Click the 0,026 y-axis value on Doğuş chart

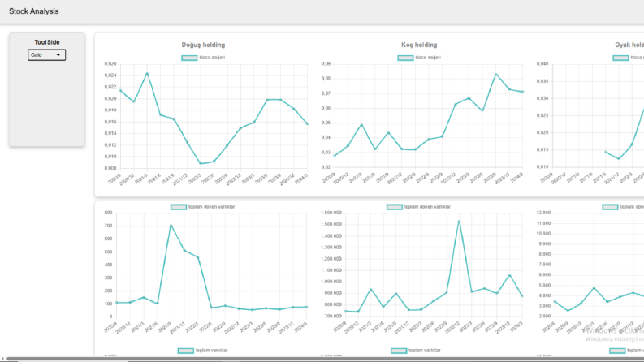click(x=110, y=63)
